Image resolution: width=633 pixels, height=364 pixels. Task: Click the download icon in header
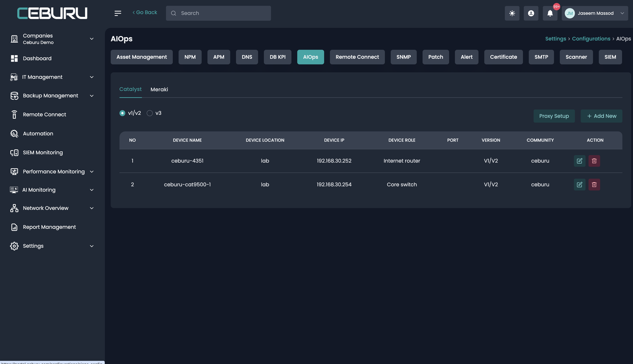click(531, 13)
